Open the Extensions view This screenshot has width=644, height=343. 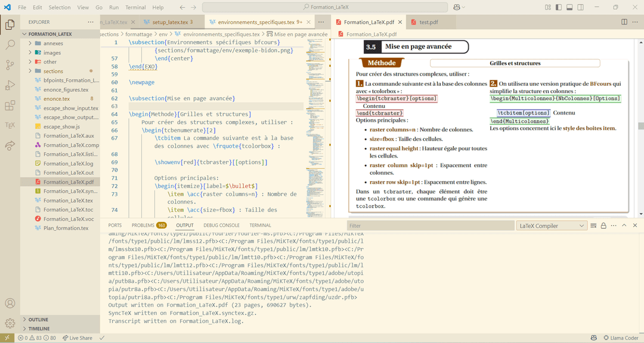pyautogui.click(x=10, y=106)
